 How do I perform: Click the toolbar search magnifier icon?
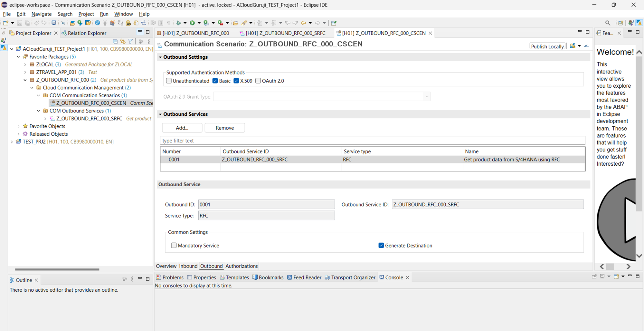(x=608, y=23)
